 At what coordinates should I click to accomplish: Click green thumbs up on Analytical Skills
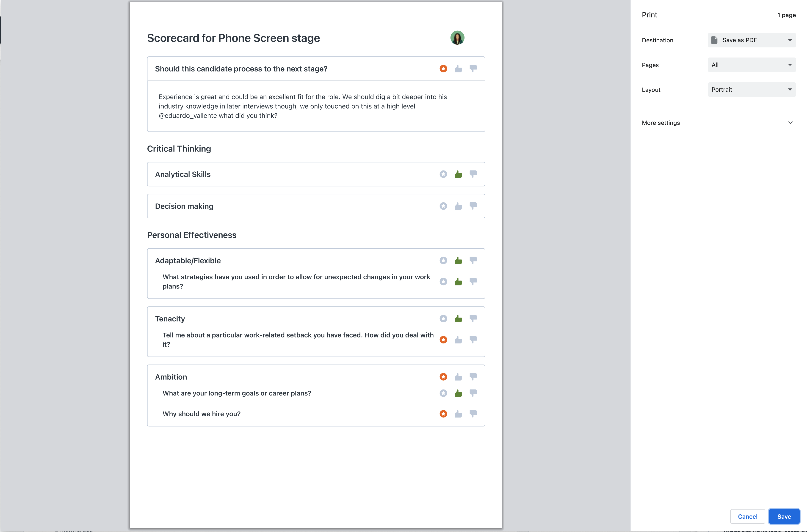point(458,174)
